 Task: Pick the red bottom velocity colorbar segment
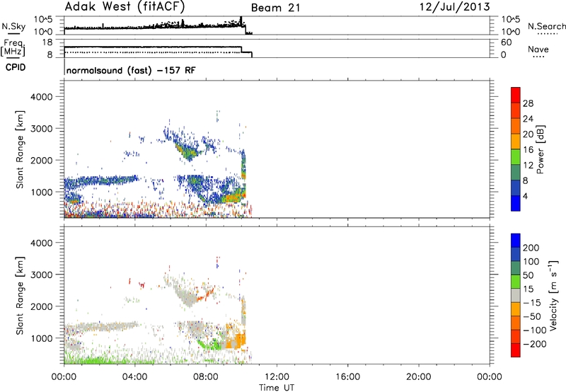516,350
